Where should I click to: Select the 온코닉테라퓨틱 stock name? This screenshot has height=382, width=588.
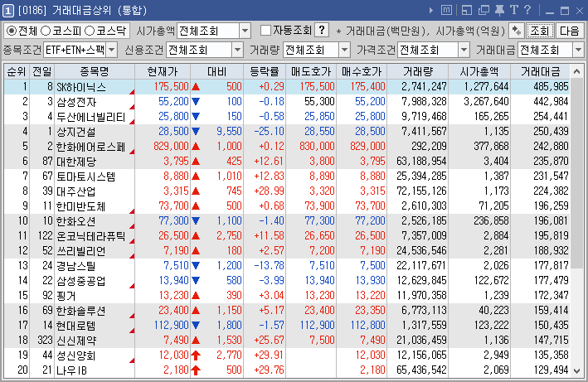90,236
